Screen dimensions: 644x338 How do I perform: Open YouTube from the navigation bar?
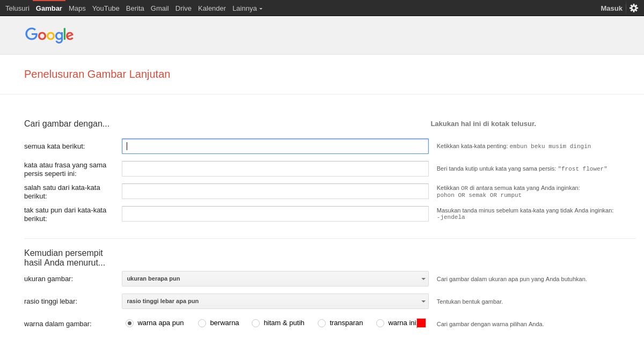click(106, 8)
